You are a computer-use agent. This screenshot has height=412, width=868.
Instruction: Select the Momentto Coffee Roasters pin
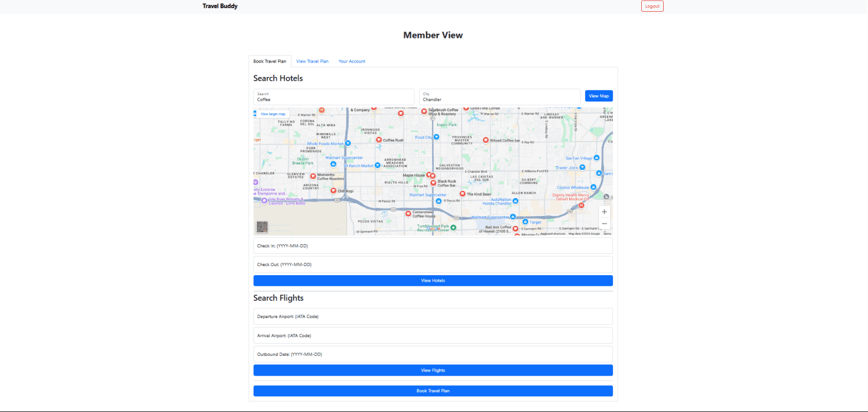[313, 176]
